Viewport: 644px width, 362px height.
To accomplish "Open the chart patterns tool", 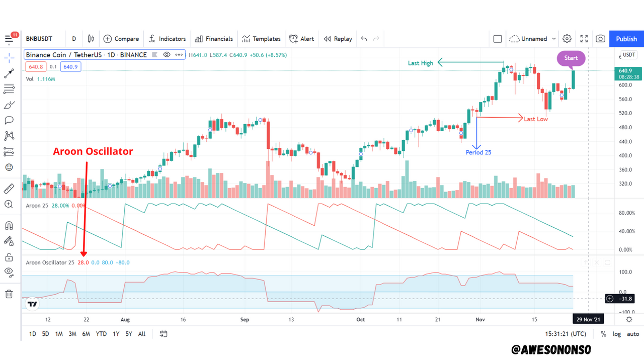I will [x=9, y=136].
